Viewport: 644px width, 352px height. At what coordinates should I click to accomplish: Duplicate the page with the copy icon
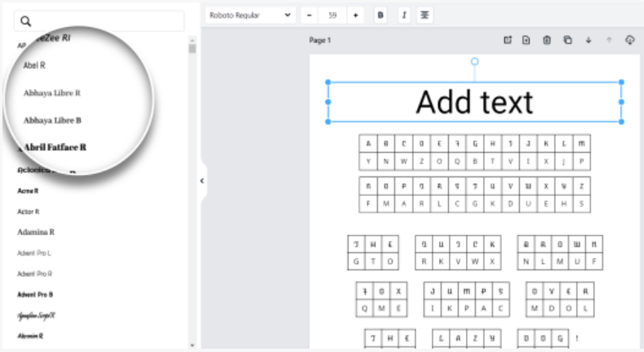click(567, 40)
